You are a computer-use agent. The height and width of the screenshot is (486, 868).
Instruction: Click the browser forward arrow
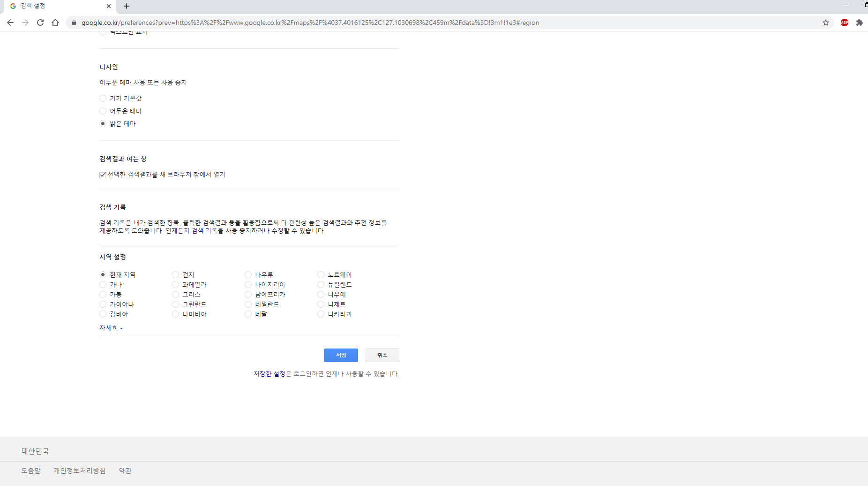(25, 23)
